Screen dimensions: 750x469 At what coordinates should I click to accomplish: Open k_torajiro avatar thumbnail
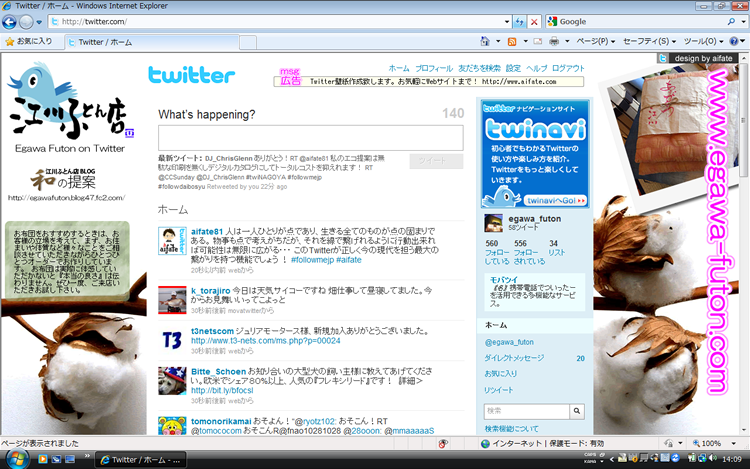click(x=172, y=300)
